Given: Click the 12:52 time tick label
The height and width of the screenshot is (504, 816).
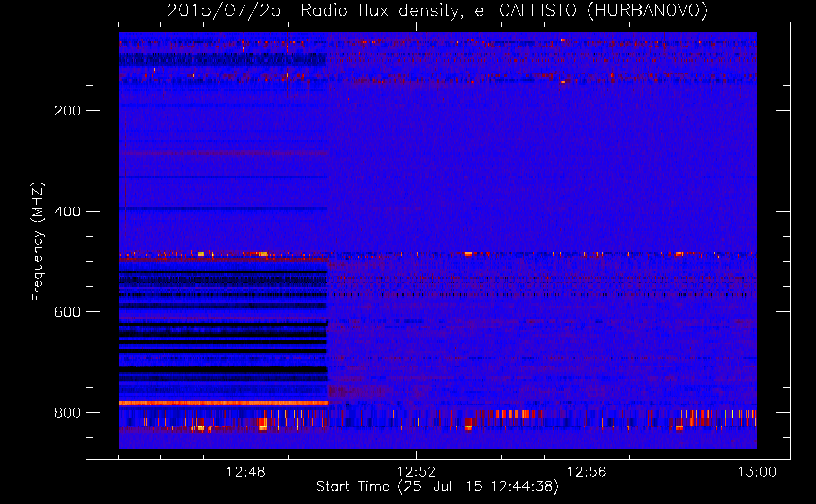Looking at the screenshot, I should coord(416,472).
